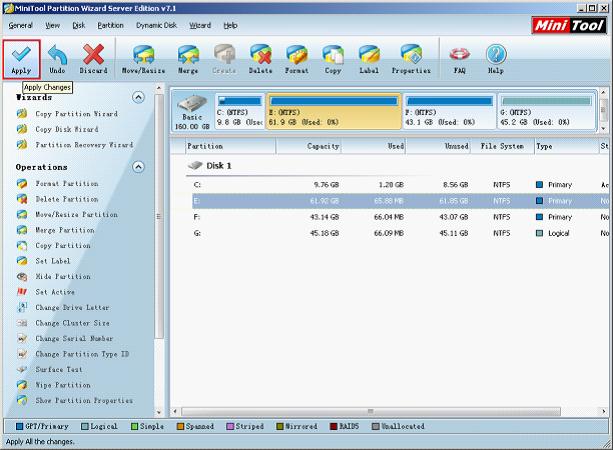The width and height of the screenshot is (613, 450).
Task: Click the Copy Partition operation link
Action: pos(63,246)
